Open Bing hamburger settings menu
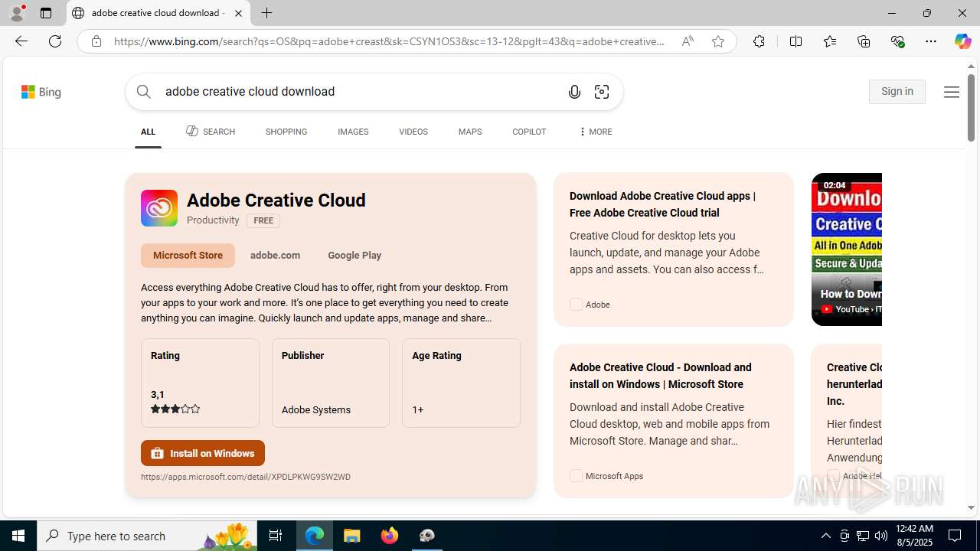 [x=951, y=92]
